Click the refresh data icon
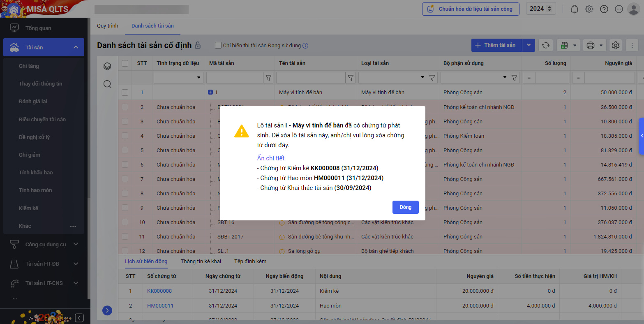644x324 pixels. 546,45
